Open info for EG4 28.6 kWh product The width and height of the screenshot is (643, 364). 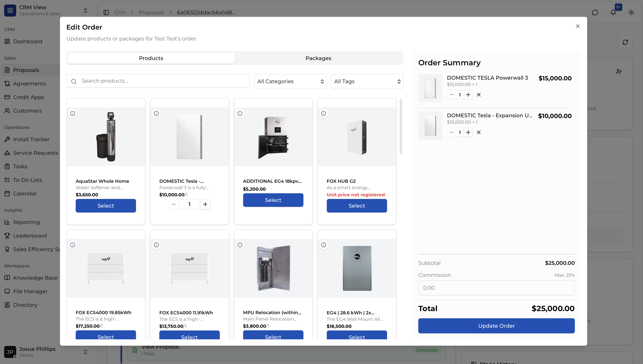coord(324,245)
